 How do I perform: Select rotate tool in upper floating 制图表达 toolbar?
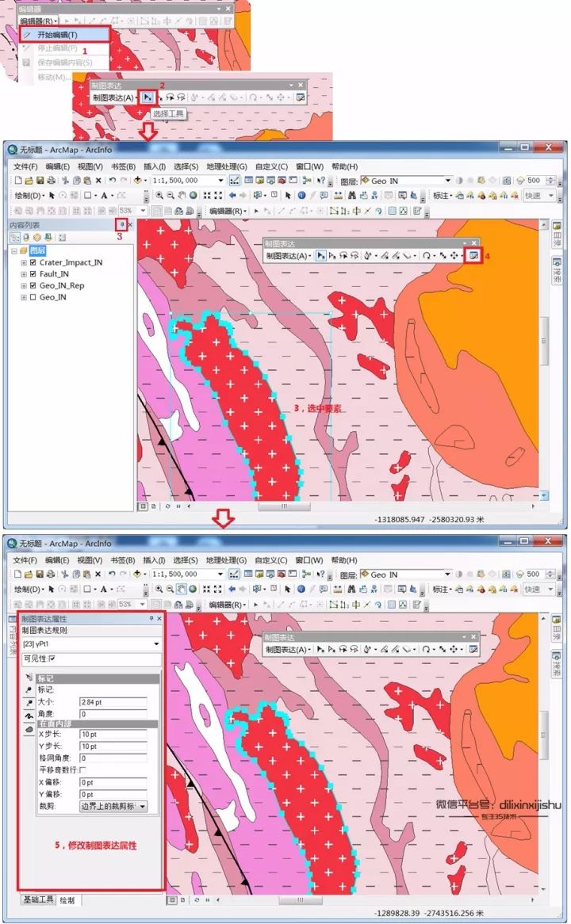(x=426, y=256)
